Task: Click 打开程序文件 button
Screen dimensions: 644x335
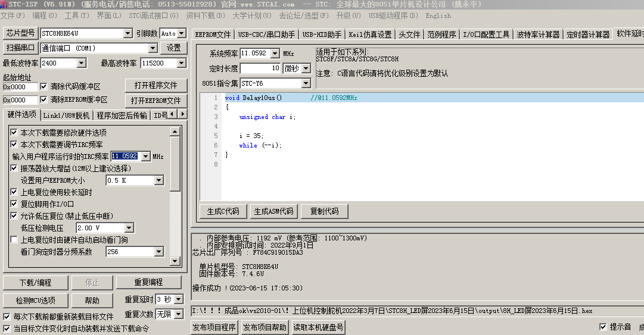Action: point(155,85)
